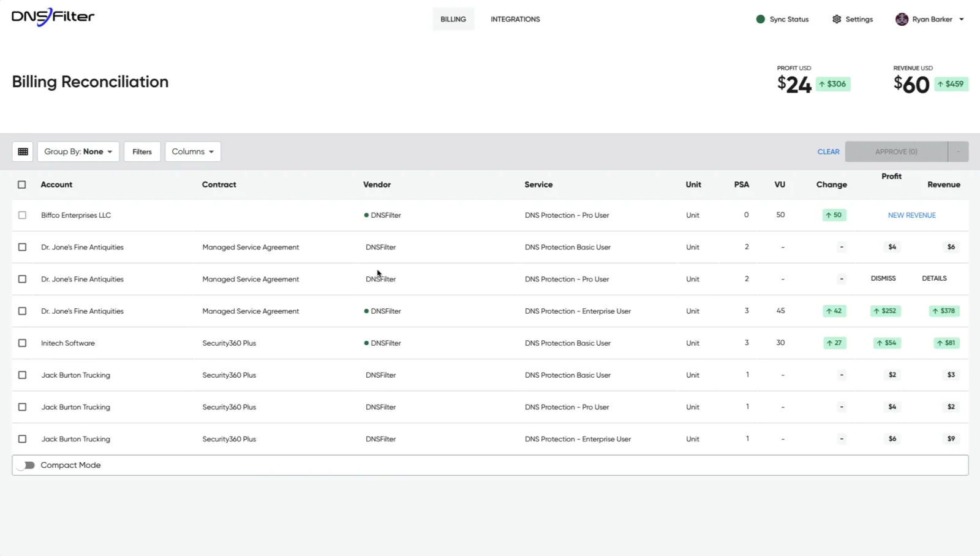Screen dimensions: 980x556
Task: Click DISMISS on Dr. Jone's Pro User row
Action: (883, 278)
